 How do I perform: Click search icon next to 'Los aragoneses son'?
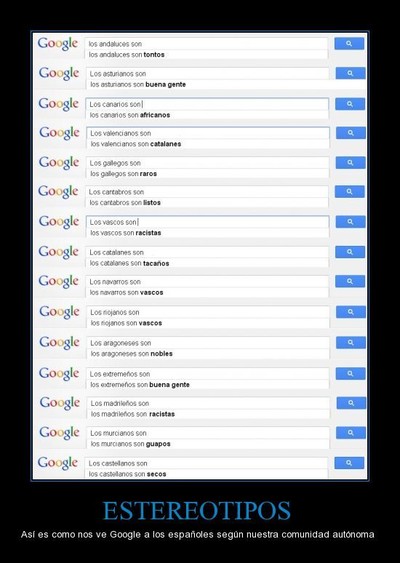point(351,343)
